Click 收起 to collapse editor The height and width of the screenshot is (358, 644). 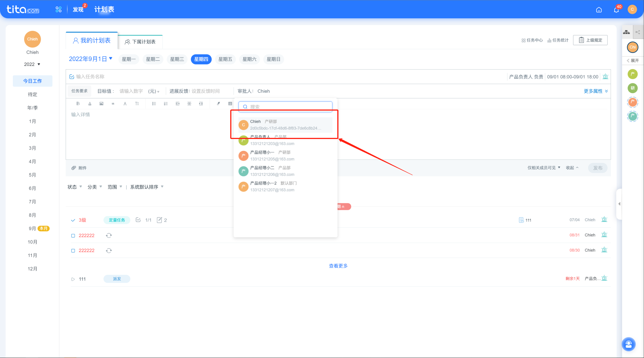[572, 168]
